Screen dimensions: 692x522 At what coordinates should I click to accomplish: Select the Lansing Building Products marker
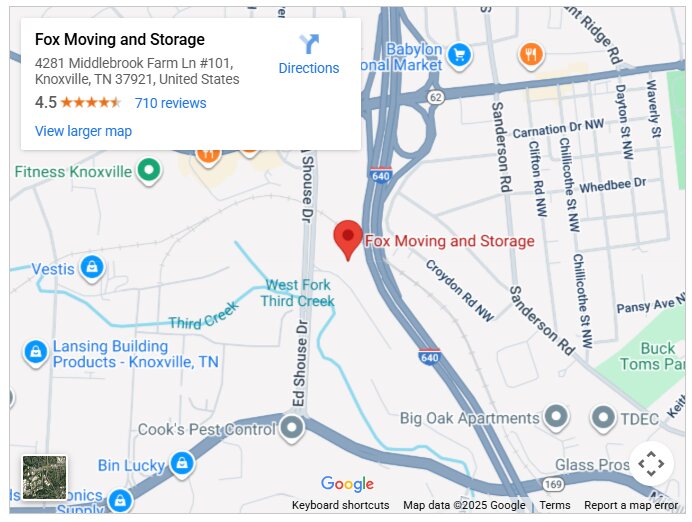(x=36, y=353)
